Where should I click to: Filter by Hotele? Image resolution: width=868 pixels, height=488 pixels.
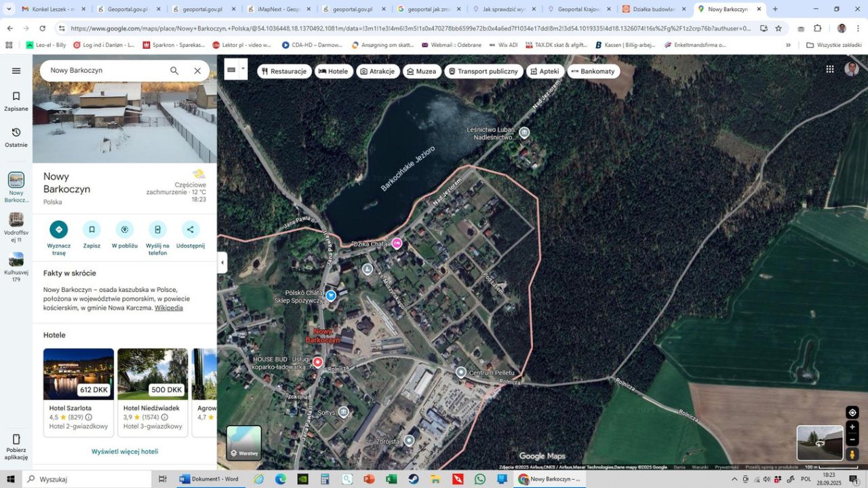[334, 71]
